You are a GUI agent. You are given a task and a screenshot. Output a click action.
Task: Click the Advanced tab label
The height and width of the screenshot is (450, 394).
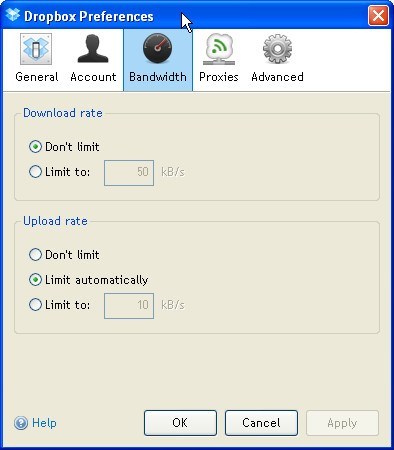click(x=277, y=77)
